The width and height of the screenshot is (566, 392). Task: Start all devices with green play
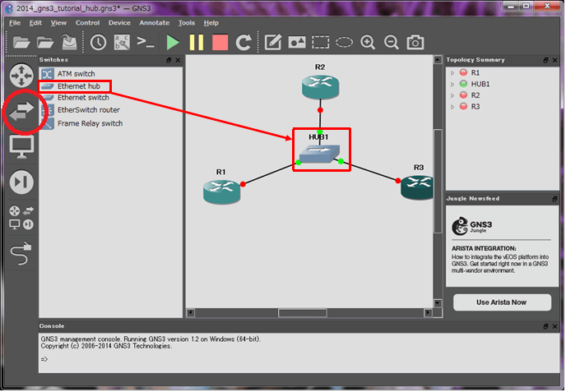click(x=173, y=43)
